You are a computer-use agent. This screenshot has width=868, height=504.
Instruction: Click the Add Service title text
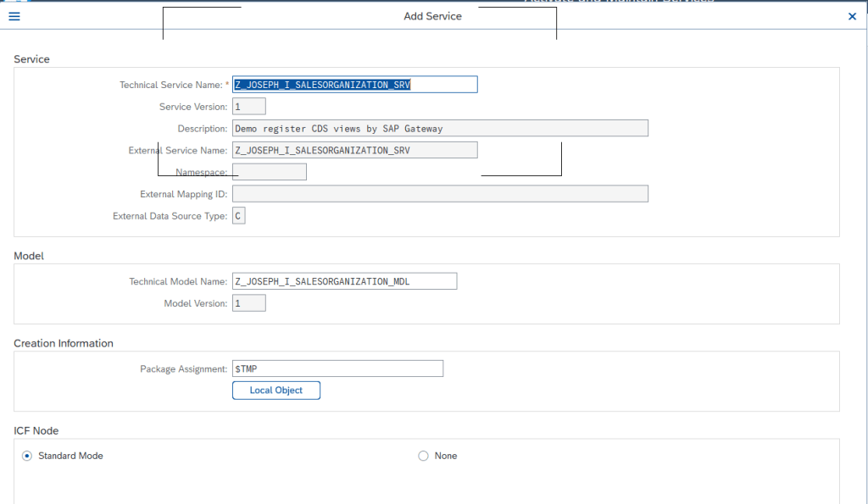click(x=432, y=16)
